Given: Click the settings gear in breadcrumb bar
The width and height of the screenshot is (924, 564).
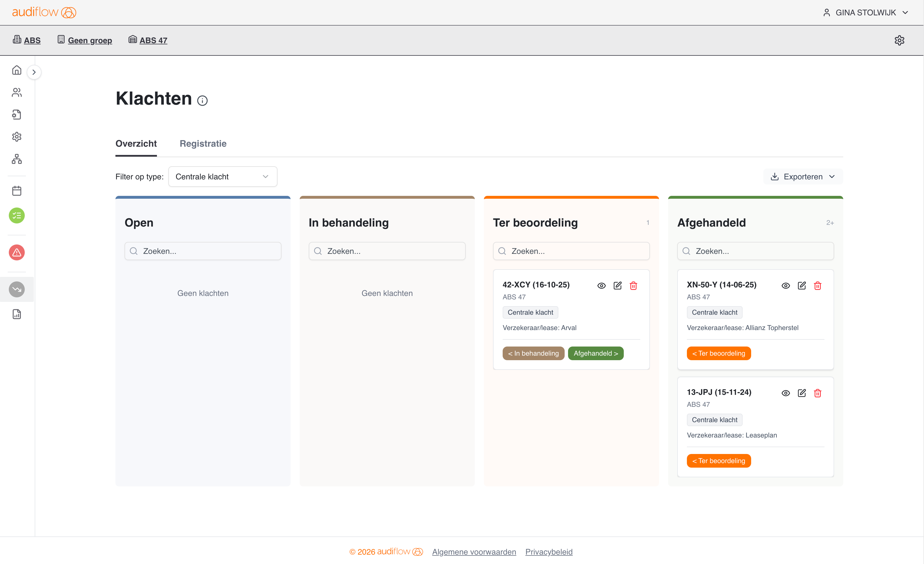Looking at the screenshot, I should pyautogui.click(x=899, y=40).
